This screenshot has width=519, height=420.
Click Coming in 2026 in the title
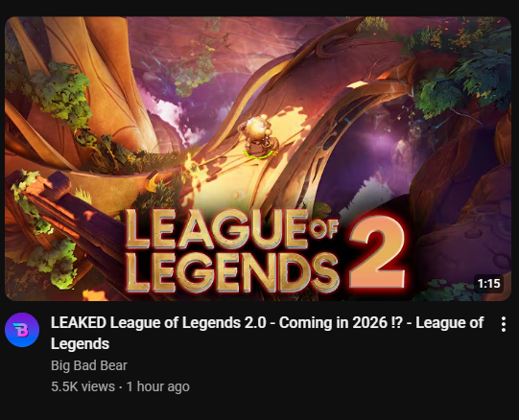coord(333,323)
